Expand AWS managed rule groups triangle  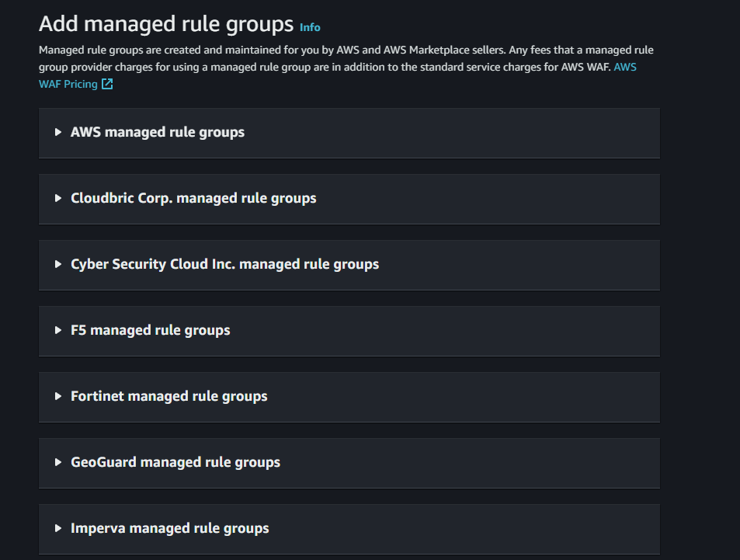pyautogui.click(x=58, y=132)
